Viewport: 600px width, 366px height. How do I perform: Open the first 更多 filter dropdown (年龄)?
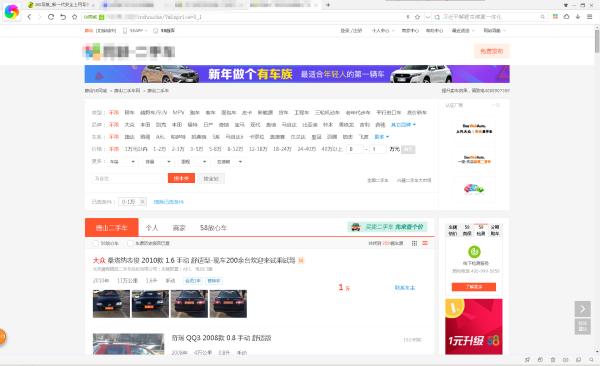tap(122, 162)
